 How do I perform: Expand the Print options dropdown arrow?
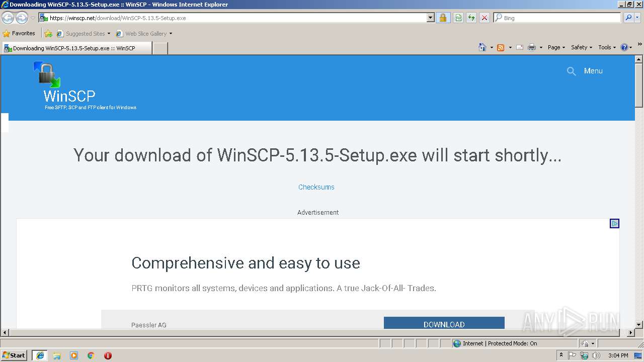541,47
